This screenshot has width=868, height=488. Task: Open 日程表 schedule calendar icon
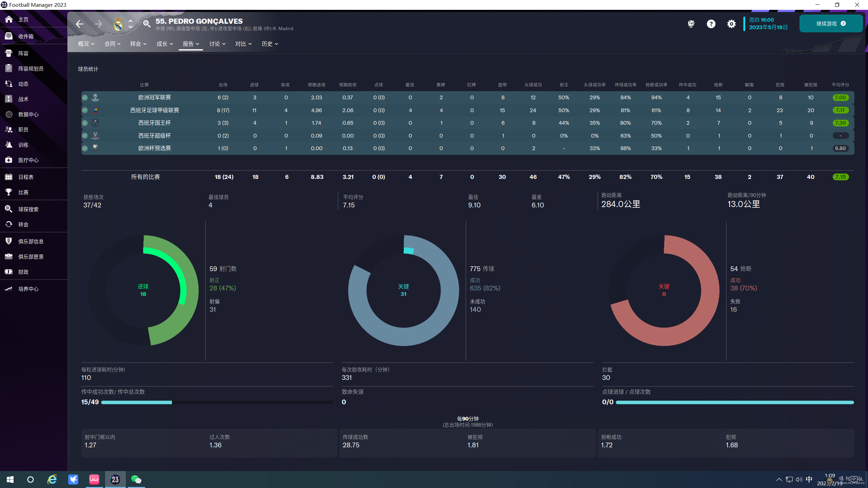coord(9,177)
